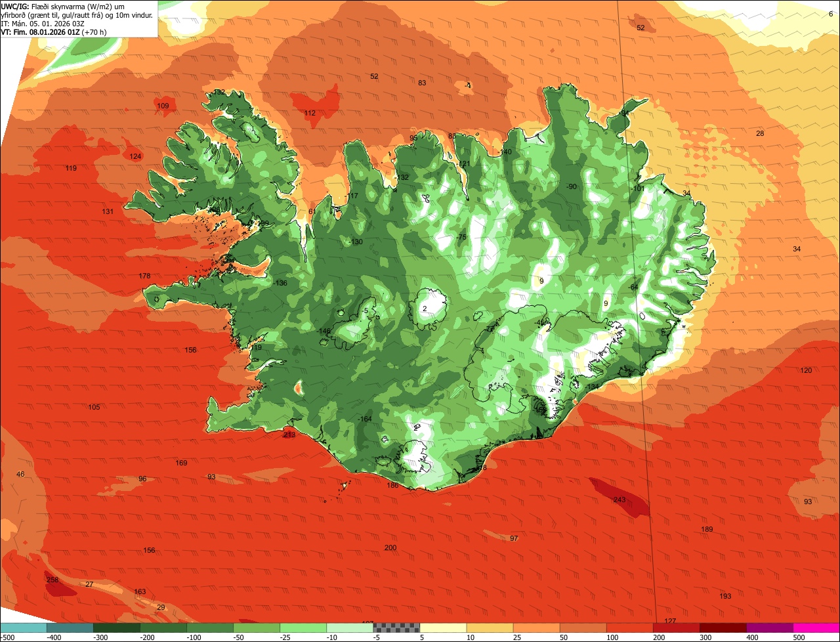Click the flux value 112 north of Iceland
Screen dimensions: 840x642
310,113
